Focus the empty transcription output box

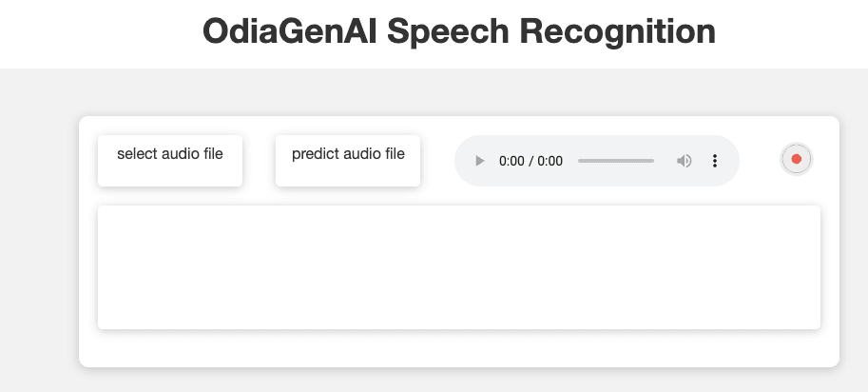click(459, 267)
